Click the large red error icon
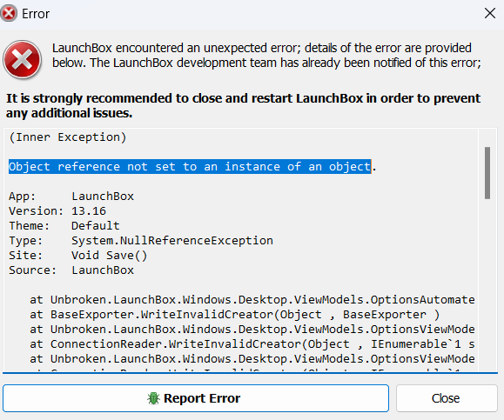Screen dimensions: 504x420 [x=22, y=59]
